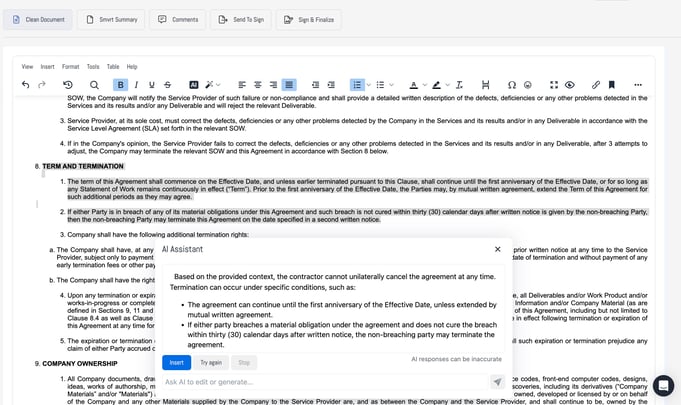The image size is (681, 405).
Task: Toggle bold formatting
Action: (120, 85)
